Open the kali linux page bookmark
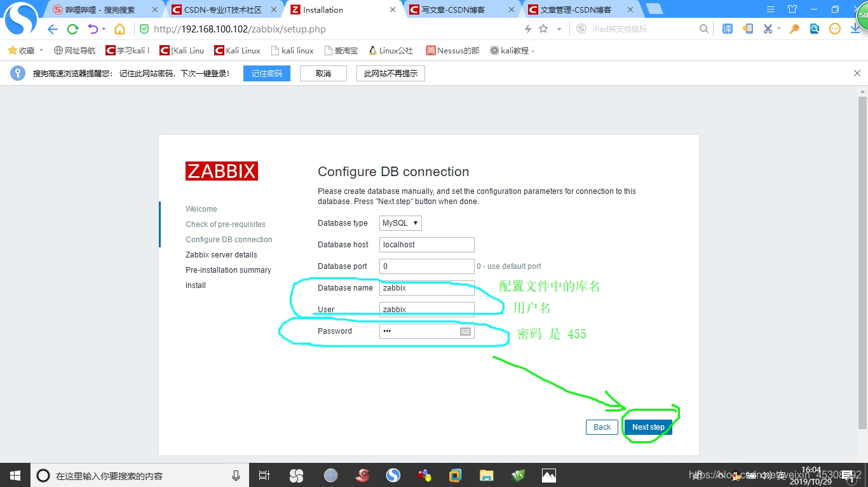The width and height of the screenshot is (868, 487). pos(292,50)
